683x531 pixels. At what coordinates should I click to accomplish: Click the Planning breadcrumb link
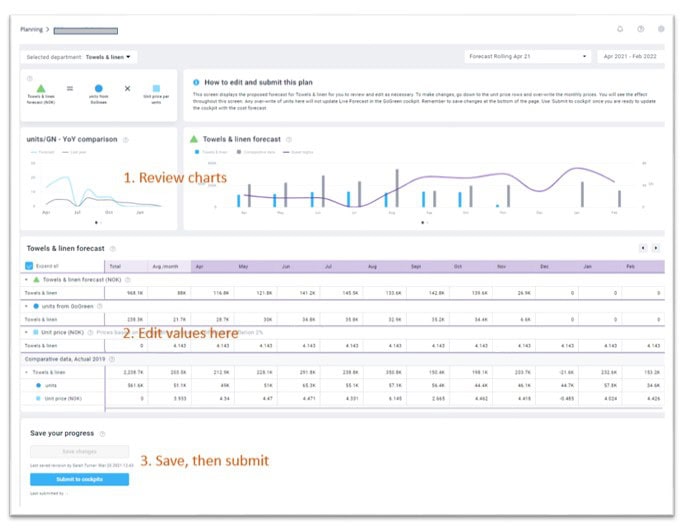click(x=31, y=30)
